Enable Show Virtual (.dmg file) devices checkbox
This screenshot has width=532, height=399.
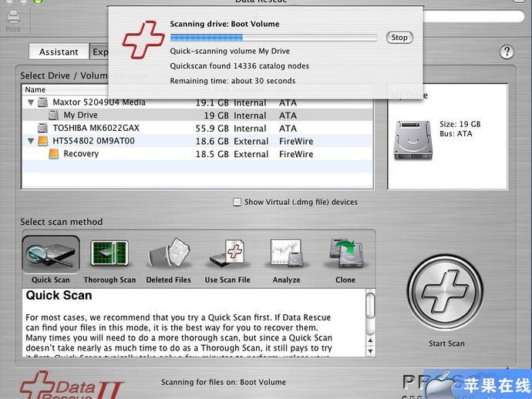coord(237,202)
